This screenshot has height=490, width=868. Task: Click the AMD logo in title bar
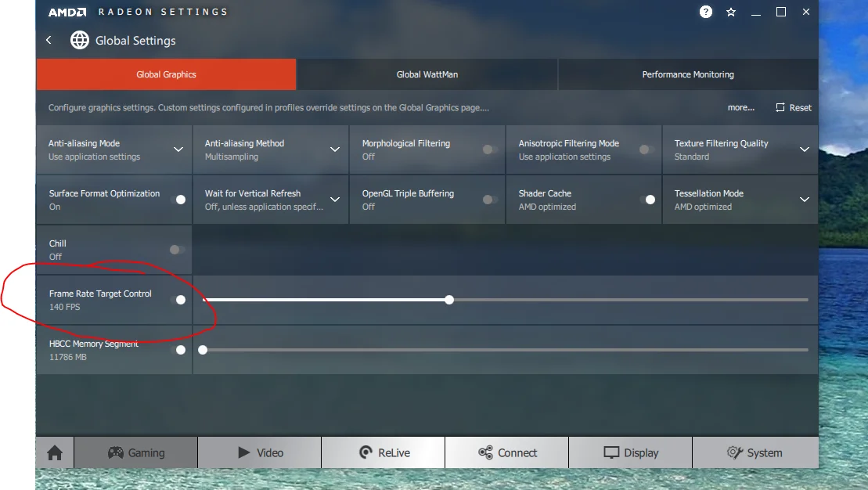tap(67, 13)
